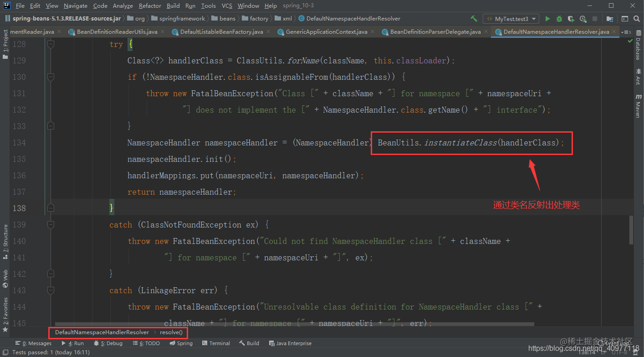The image size is (644, 357).
Task: Open the Navigate menu
Action: 75,5
